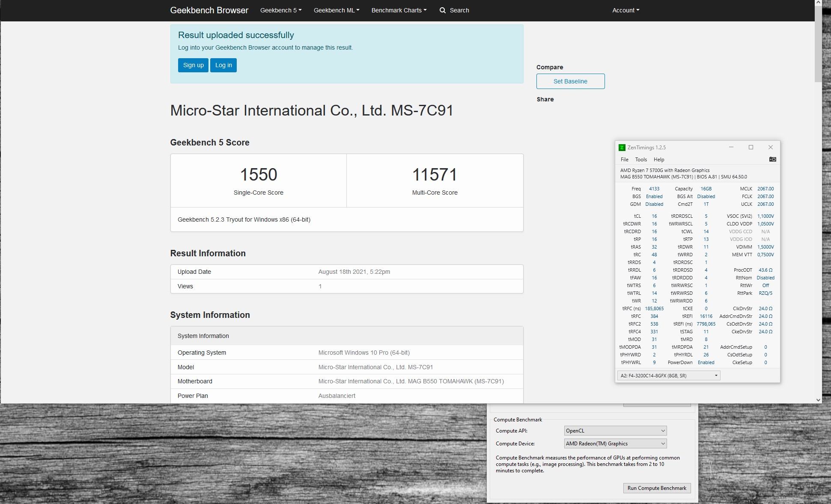Click the Set Baseline button

click(570, 81)
